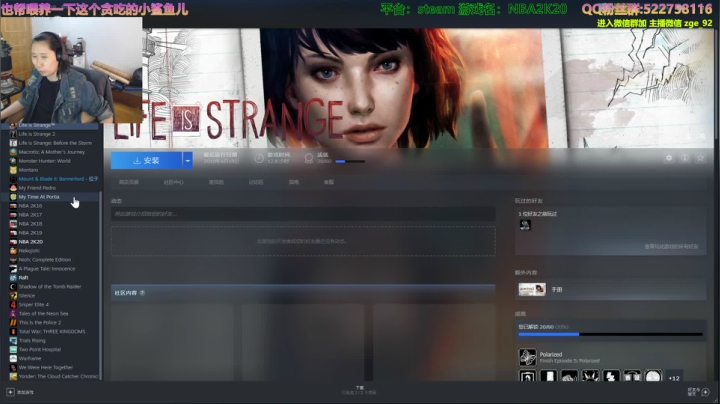The height and width of the screenshot is (404, 720).
Task: Select Macrotis: A Mother's Journey
Action: click(x=51, y=152)
